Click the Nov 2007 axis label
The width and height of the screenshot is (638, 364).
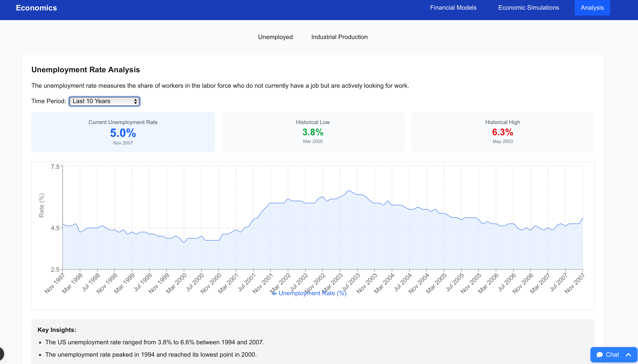pos(575,283)
